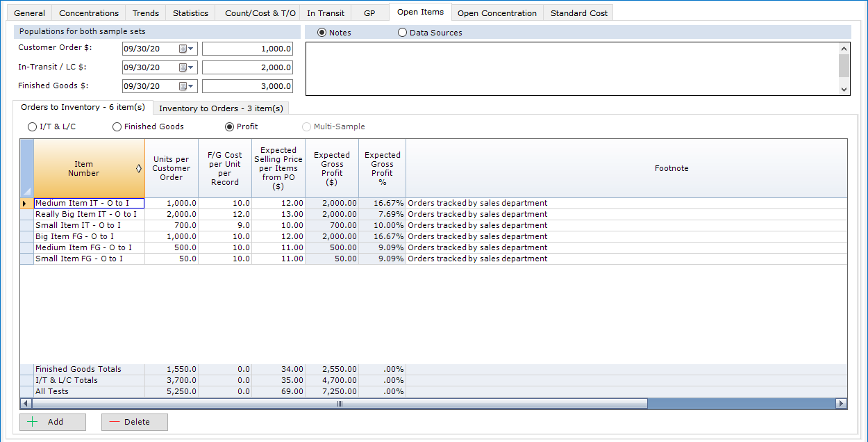Click the scroll-up arrow of the Notes box
The width and height of the screenshot is (868, 442).
[844, 47]
